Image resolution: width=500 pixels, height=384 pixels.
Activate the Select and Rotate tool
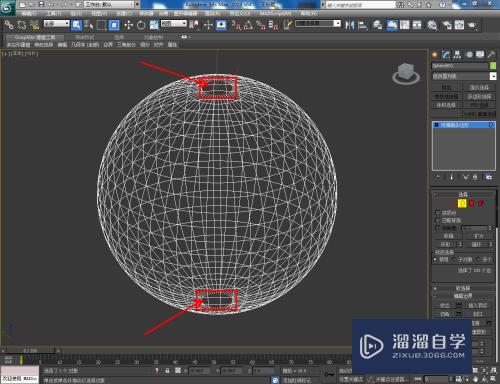point(141,25)
